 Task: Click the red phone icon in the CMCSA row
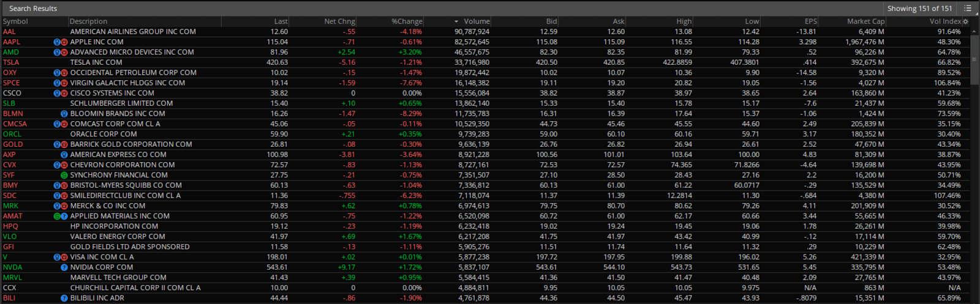(x=64, y=124)
